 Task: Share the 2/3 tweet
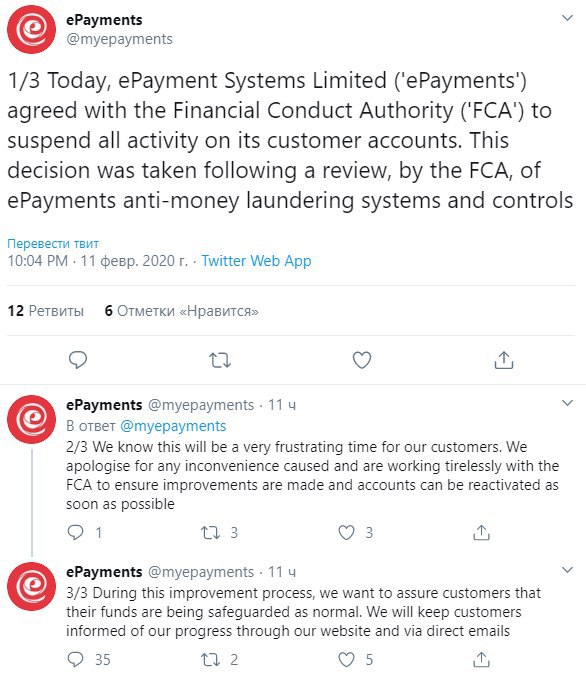pyautogui.click(x=481, y=533)
